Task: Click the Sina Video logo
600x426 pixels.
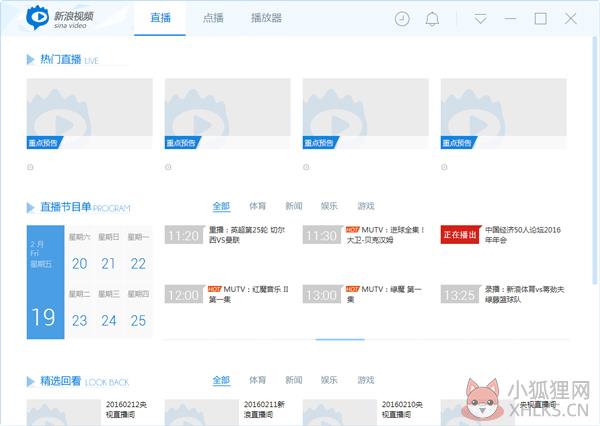Action: (x=60, y=18)
